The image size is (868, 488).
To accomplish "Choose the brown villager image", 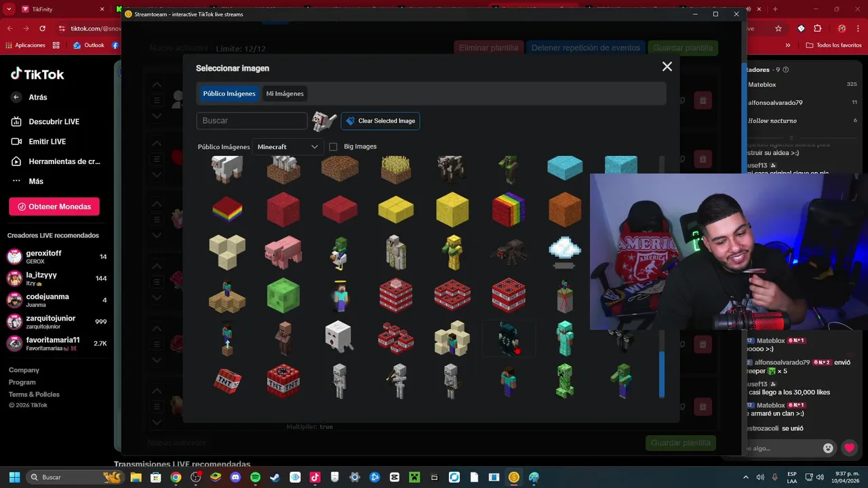I will click(283, 338).
